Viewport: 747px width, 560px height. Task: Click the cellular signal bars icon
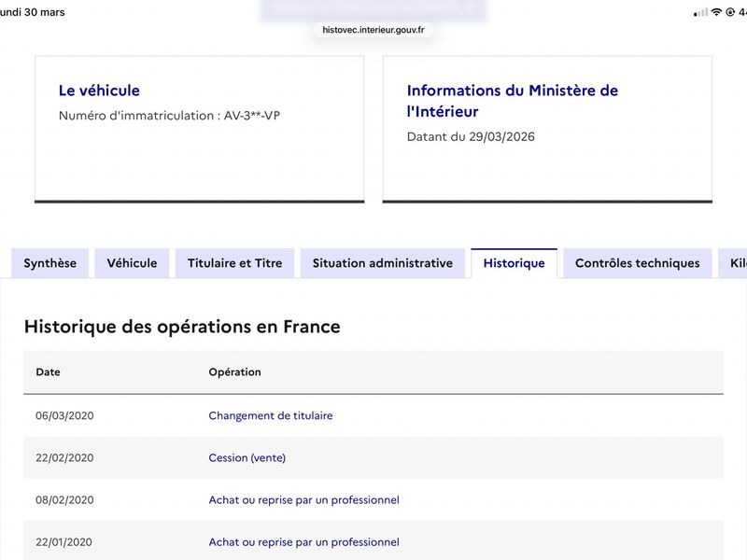[x=701, y=12]
